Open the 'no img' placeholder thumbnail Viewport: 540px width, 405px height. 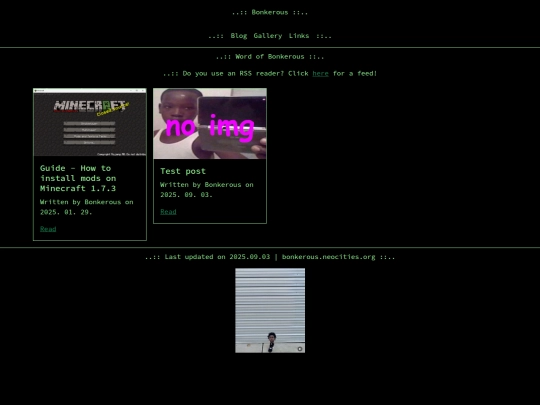pos(210,124)
